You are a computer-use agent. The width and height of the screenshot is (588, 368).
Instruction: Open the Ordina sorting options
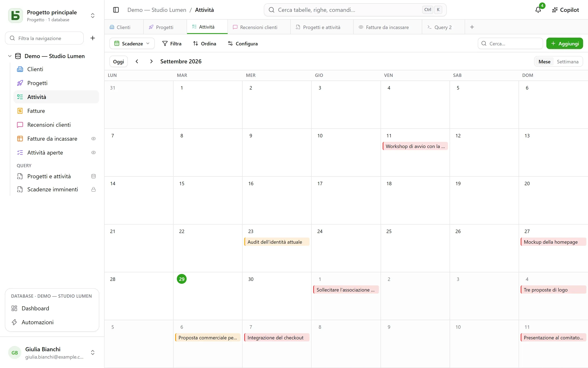[205, 44]
